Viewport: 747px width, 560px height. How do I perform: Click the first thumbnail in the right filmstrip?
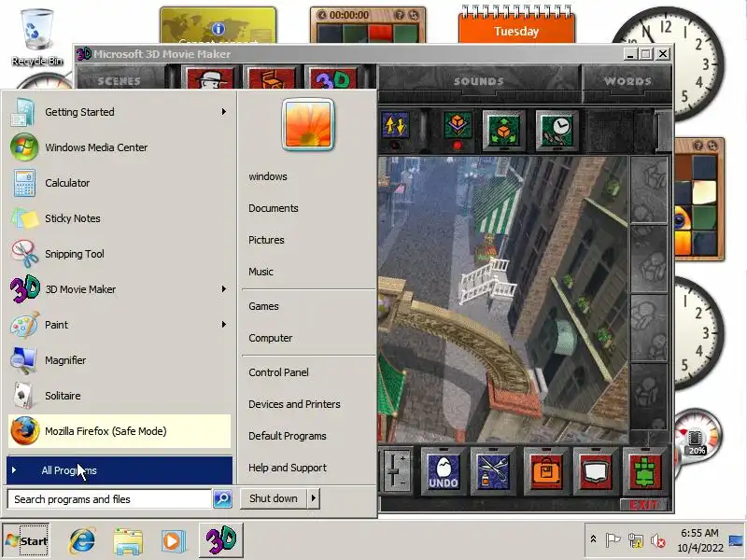(649, 190)
